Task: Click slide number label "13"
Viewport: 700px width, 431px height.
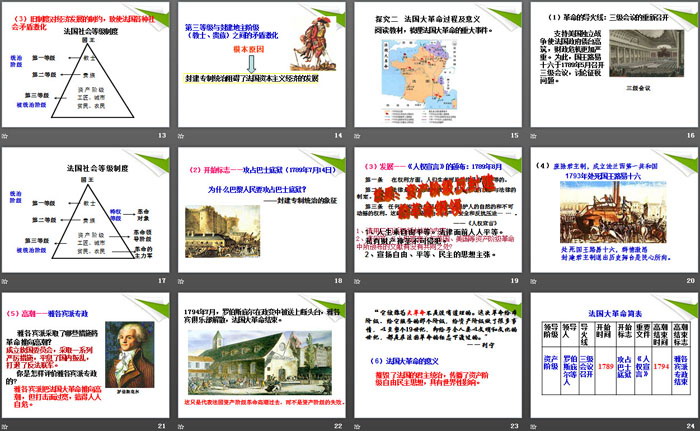Action: (x=162, y=135)
